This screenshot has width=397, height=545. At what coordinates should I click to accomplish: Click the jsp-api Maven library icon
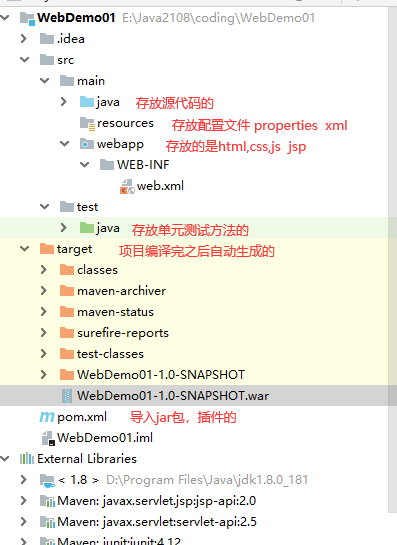[x=47, y=501]
